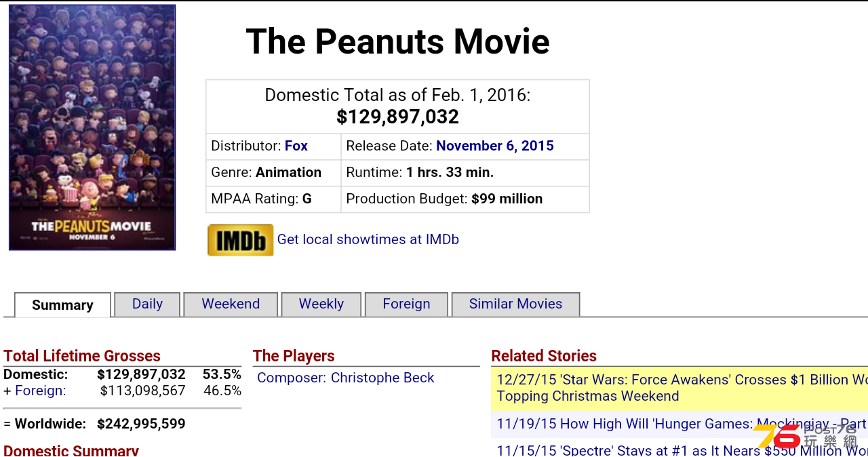The height and width of the screenshot is (457, 868).
Task: Select the Summary tab
Action: coord(62,305)
